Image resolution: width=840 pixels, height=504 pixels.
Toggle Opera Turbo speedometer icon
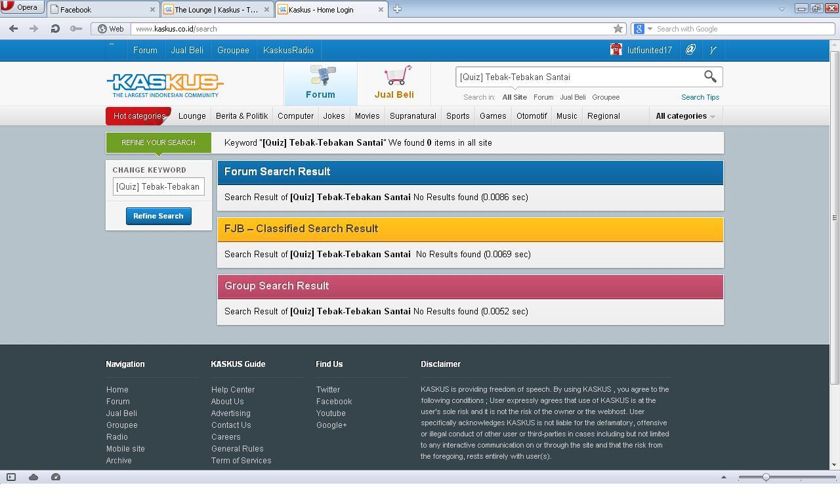pos(56,477)
